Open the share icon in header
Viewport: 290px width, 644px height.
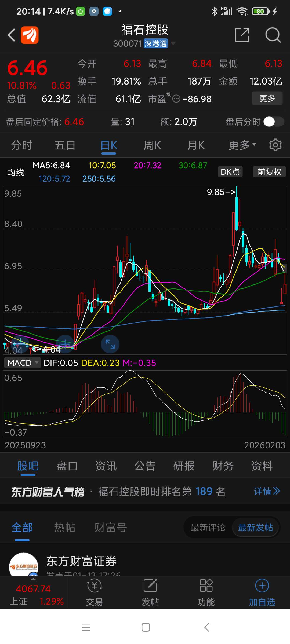(242, 35)
